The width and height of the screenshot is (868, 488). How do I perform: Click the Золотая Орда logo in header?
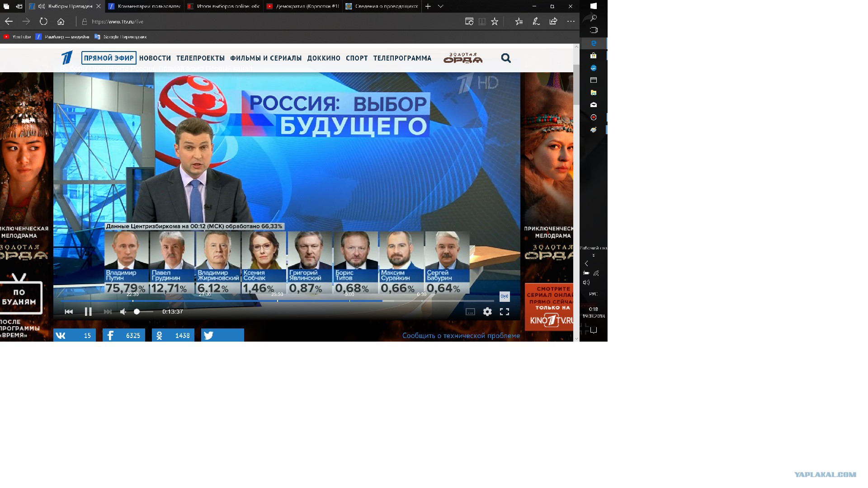(463, 58)
